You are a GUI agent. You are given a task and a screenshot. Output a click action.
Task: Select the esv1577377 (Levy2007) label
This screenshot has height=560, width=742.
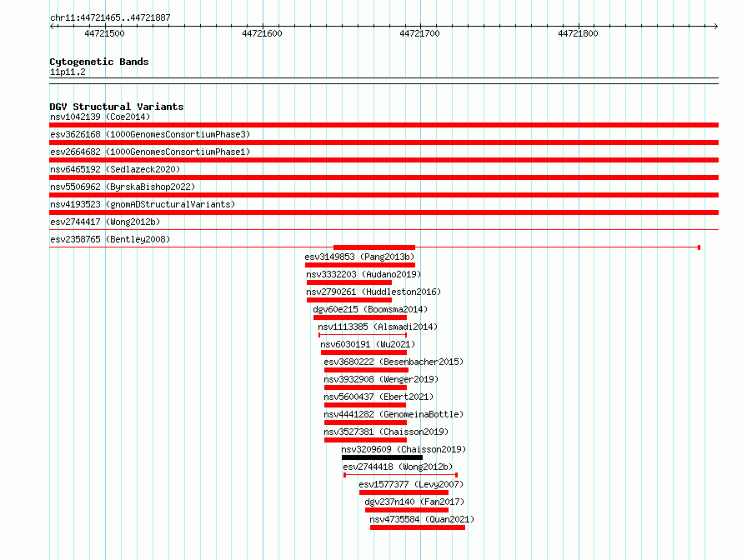[411, 484]
